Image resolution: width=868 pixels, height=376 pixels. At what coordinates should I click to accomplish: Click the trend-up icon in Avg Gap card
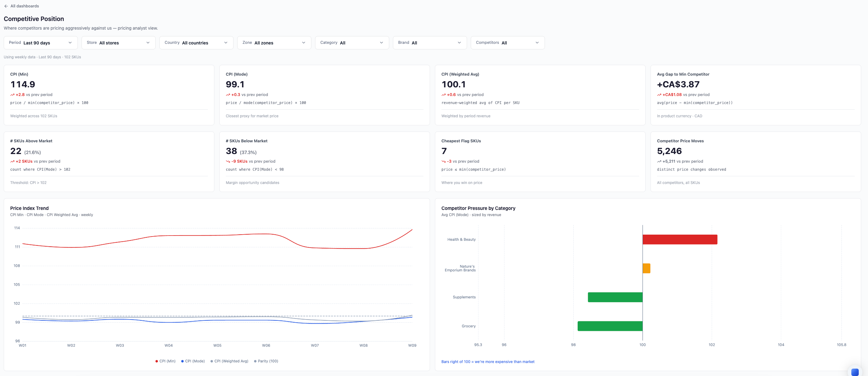(x=659, y=95)
